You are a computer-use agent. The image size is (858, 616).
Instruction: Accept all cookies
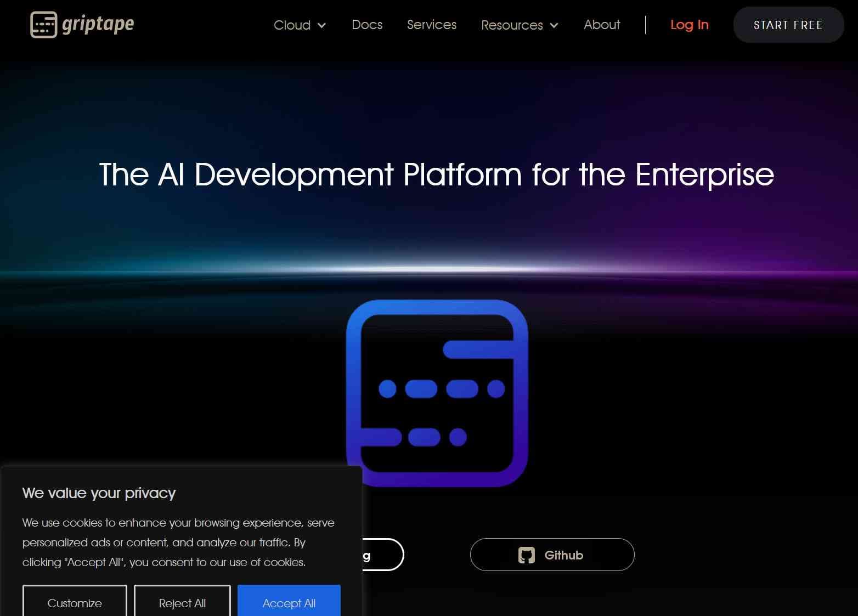click(x=289, y=601)
